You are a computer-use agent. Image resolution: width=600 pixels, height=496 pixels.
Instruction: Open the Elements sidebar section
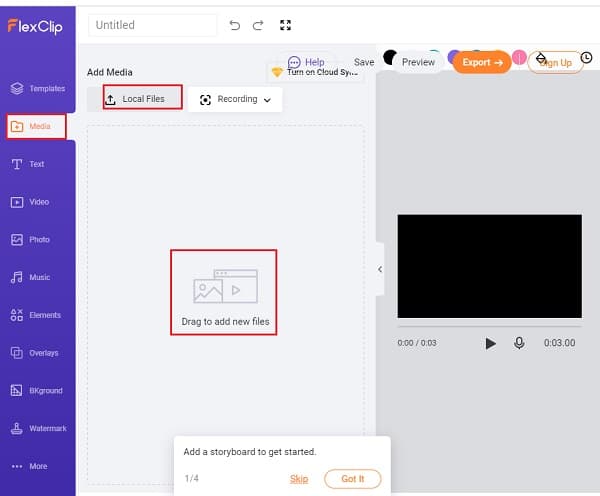click(35, 315)
